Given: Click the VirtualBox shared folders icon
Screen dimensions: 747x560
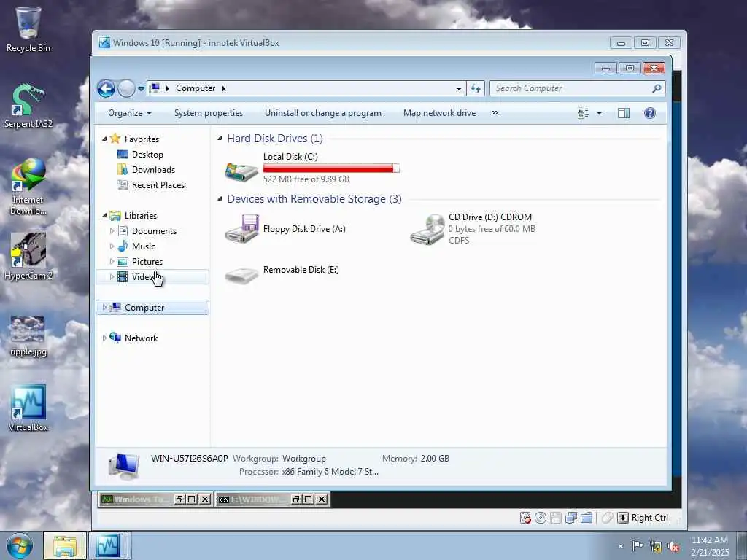Looking at the screenshot, I should click(586, 518).
